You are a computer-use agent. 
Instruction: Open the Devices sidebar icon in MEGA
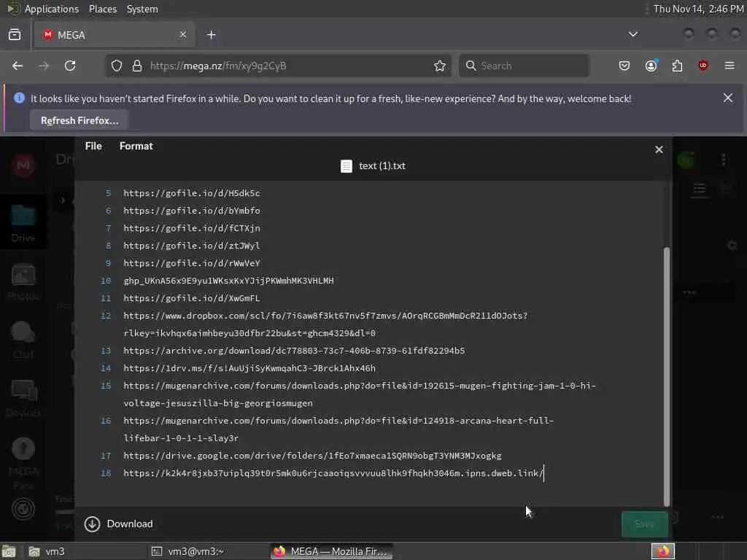coord(23,399)
